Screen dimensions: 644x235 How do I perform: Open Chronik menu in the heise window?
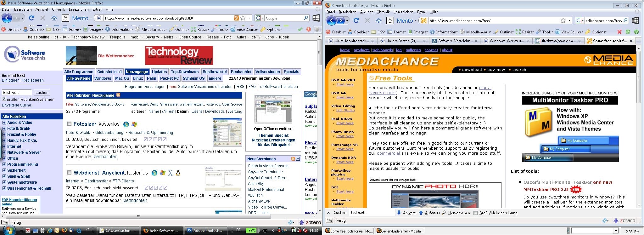click(58, 9)
